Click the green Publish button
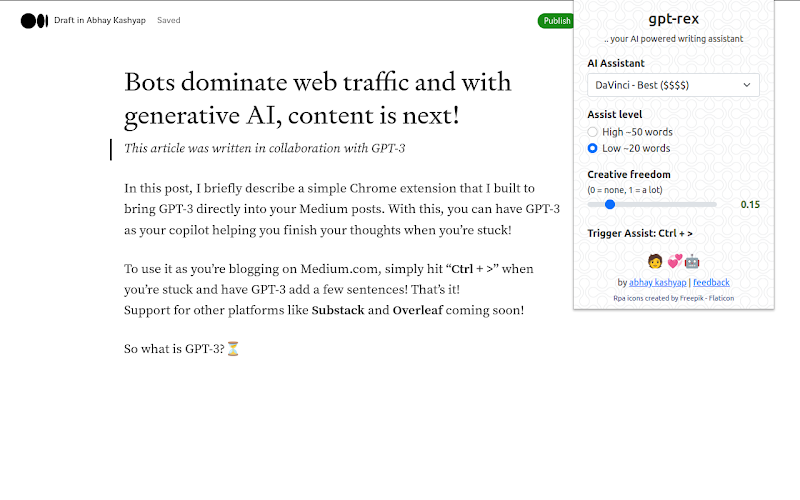The height and width of the screenshot is (500, 800). [x=556, y=21]
